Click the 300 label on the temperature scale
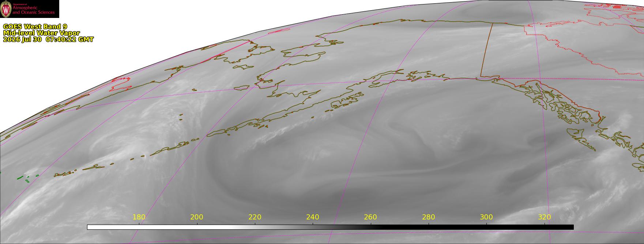Viewport: 644px width, 244px height. tap(486, 217)
